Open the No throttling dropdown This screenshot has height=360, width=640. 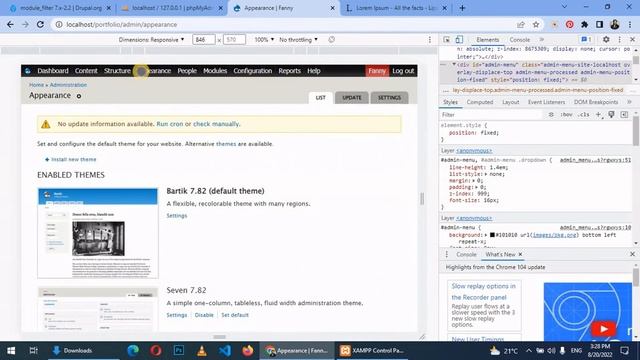[298, 40]
